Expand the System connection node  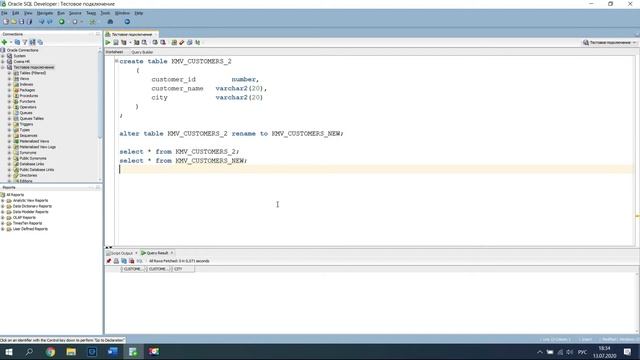pos(3,56)
